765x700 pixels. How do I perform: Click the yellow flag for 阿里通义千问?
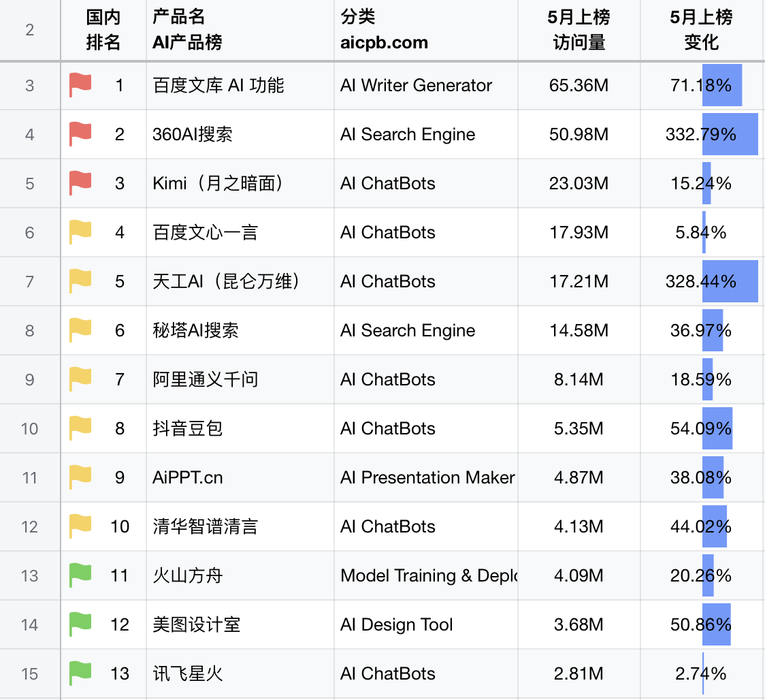(80, 379)
